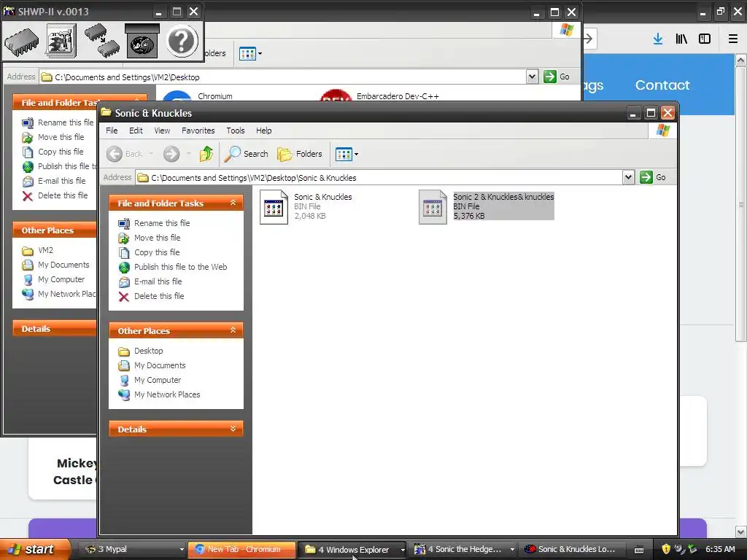This screenshot has width=747, height=560.
Task: Switch to New Tab - Chromium taskbar button
Action: (x=242, y=550)
